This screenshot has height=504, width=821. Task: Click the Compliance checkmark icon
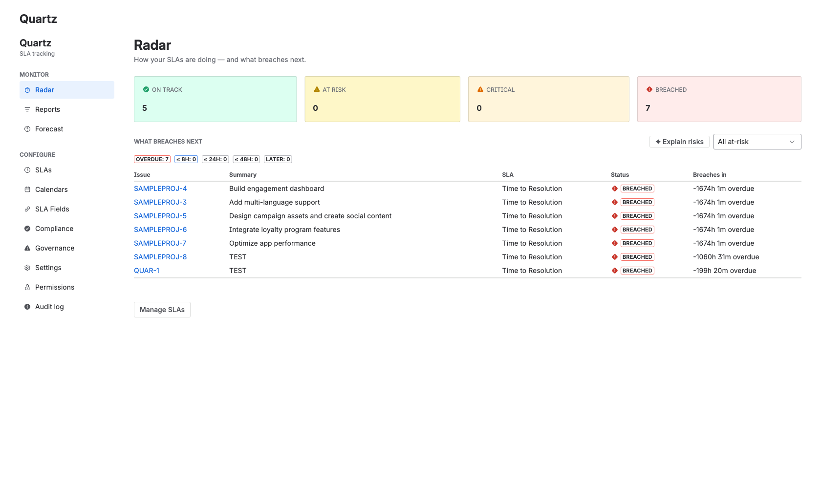point(27,229)
